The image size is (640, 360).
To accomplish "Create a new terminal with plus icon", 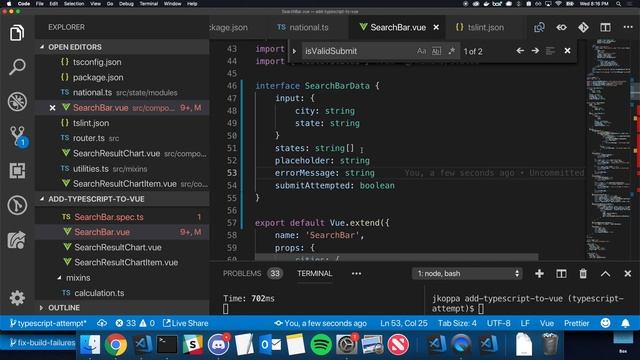I will pyautogui.click(x=539, y=273).
